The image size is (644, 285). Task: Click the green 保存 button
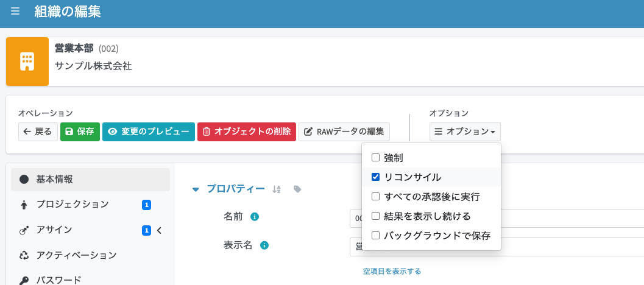(x=80, y=132)
